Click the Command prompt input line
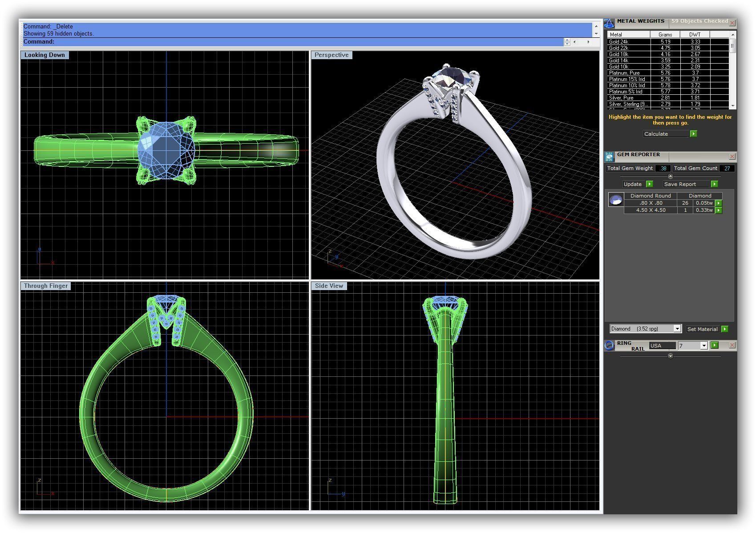Screen dimensions: 756x533 (x=293, y=42)
